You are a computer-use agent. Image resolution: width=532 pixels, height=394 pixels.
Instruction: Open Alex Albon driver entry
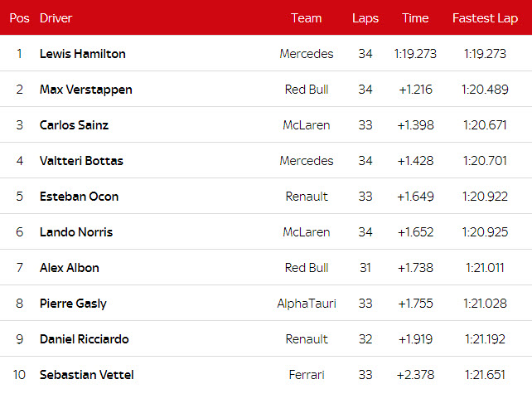[70, 268]
